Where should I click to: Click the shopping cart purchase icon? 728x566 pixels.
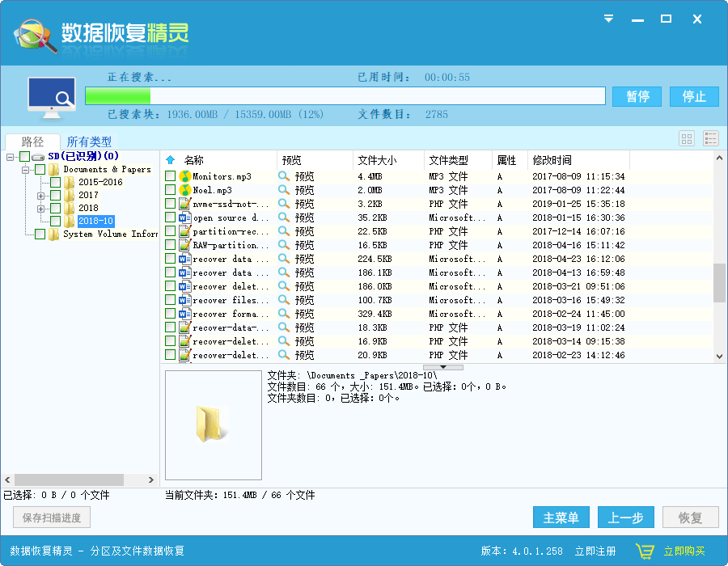click(645, 549)
